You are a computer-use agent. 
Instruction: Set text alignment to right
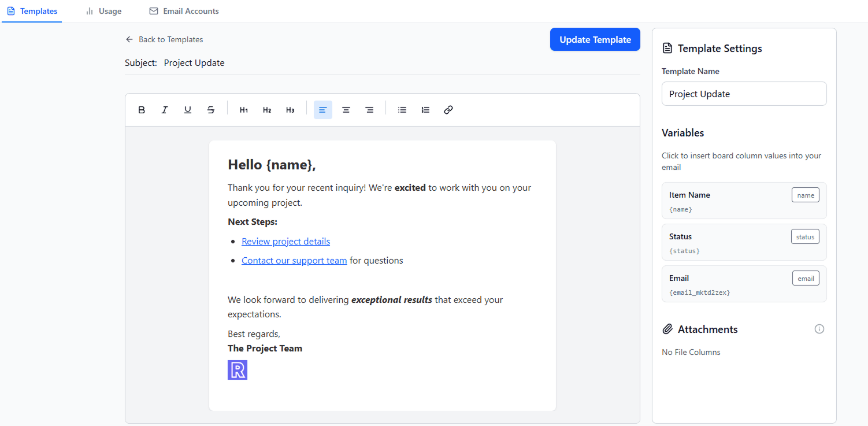tap(369, 109)
